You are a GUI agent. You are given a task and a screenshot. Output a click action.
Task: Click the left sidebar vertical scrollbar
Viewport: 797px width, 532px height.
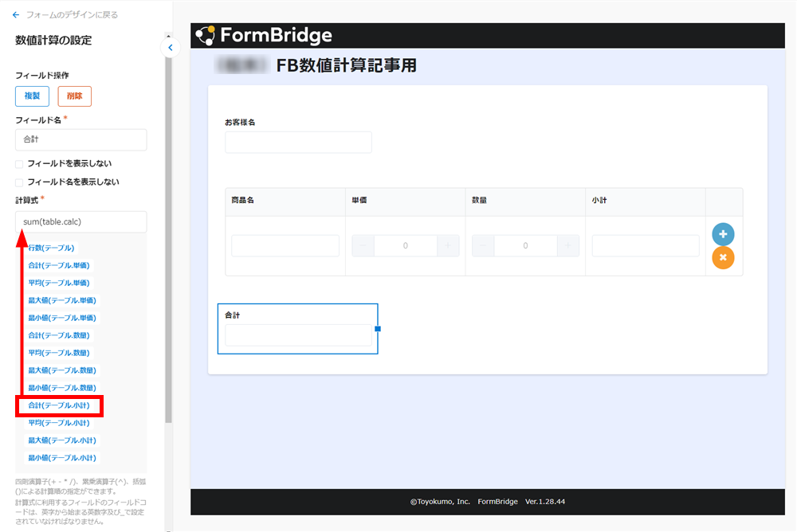(x=169, y=239)
